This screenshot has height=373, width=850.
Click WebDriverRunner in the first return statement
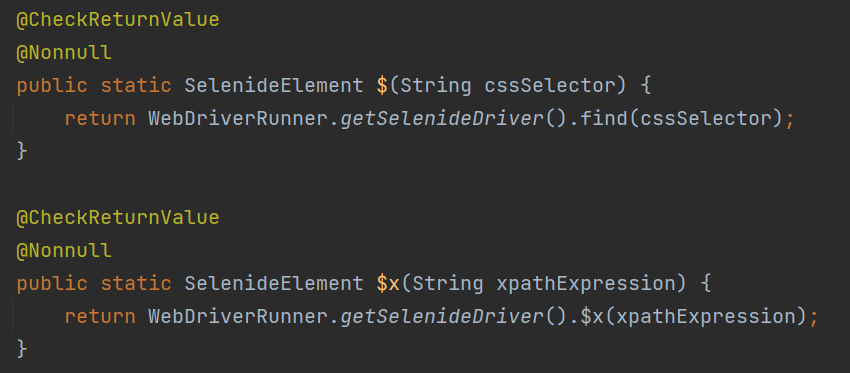[238, 119]
